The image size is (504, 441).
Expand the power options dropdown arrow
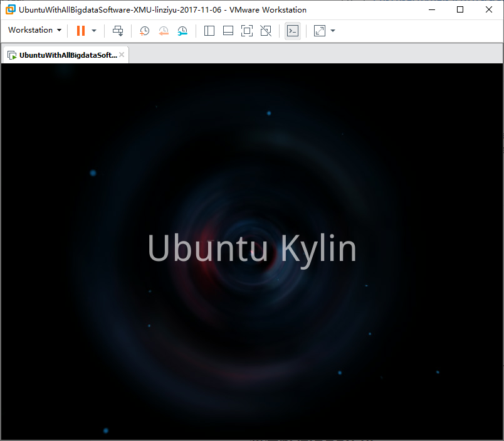click(94, 31)
